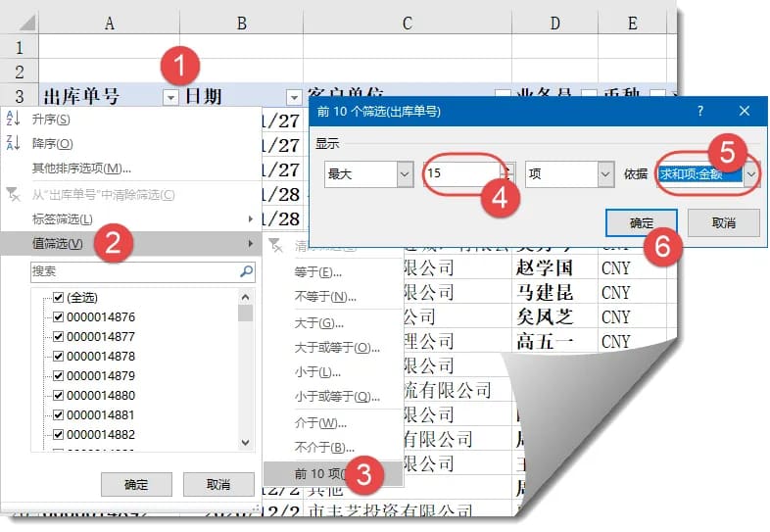Uncheck the 0000014876 checkbox
This screenshot has height=532, width=770.
click(58, 317)
